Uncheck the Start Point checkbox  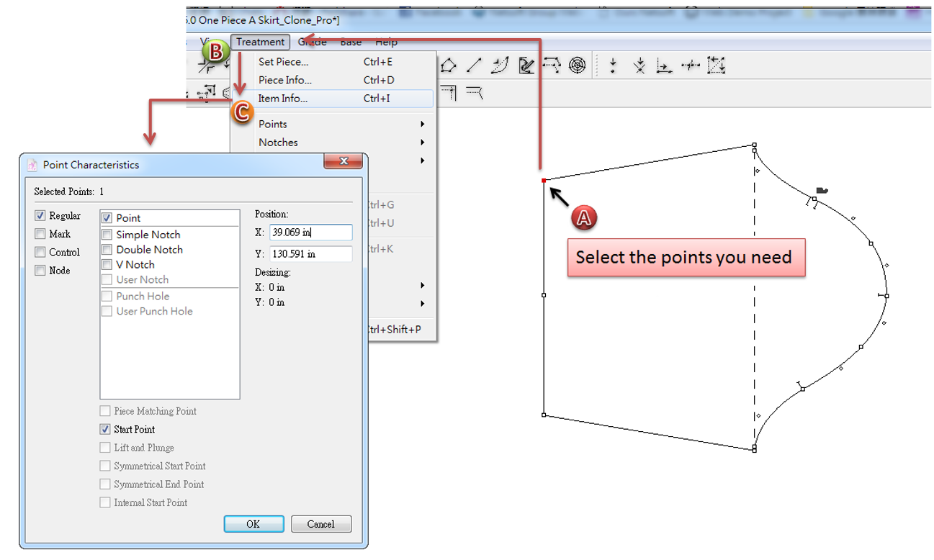pyautogui.click(x=106, y=430)
